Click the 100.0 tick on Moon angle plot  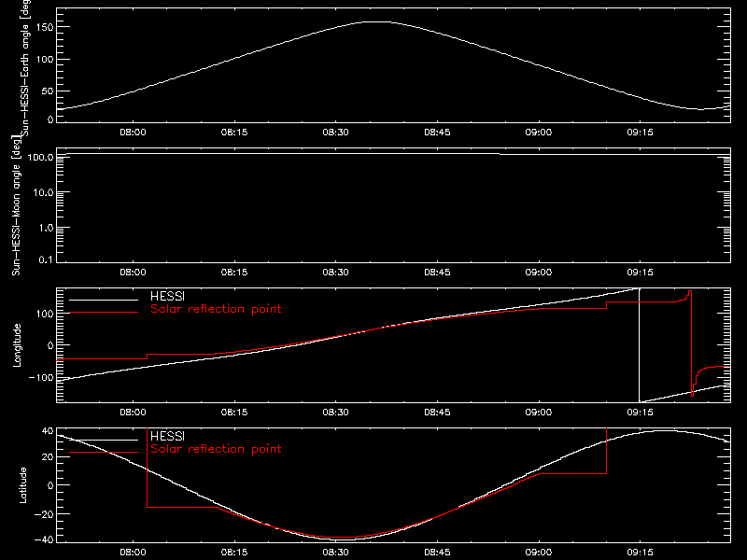(40, 157)
